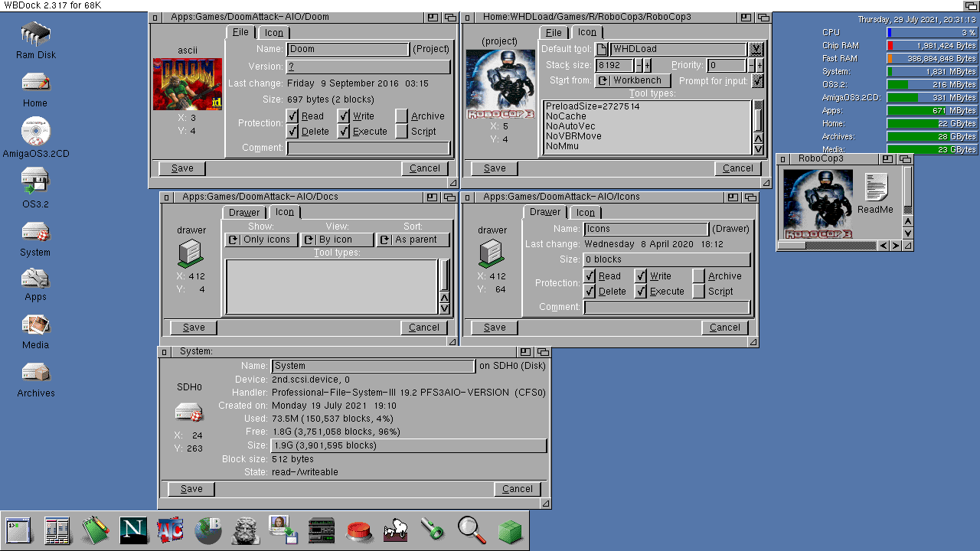This screenshot has width=980, height=551.
Task: Increase Stack size with plus button
Action: coord(647,65)
